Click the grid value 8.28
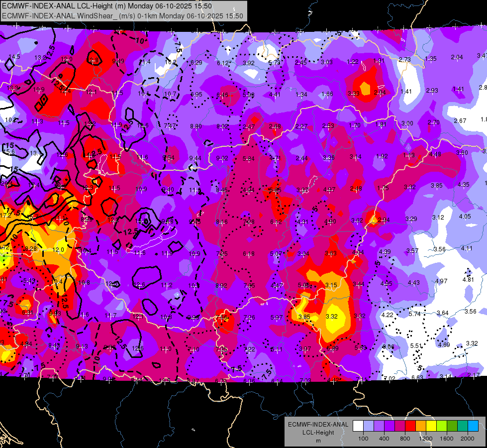 pos(31,249)
